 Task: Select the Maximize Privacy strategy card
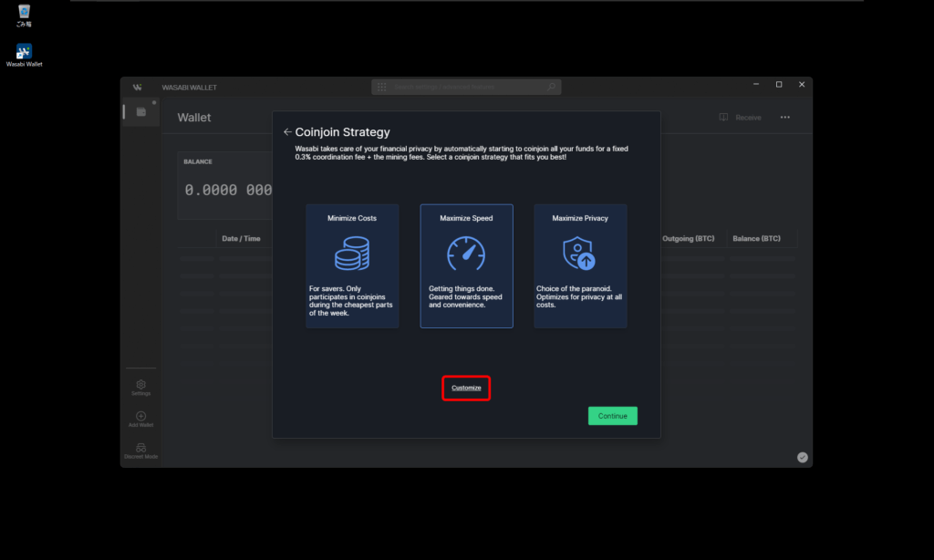(x=580, y=265)
